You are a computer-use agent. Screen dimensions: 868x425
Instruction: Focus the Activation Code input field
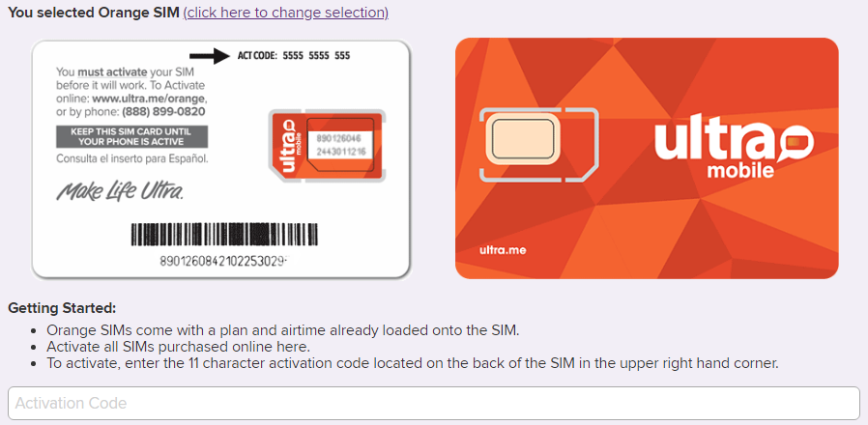click(433, 403)
